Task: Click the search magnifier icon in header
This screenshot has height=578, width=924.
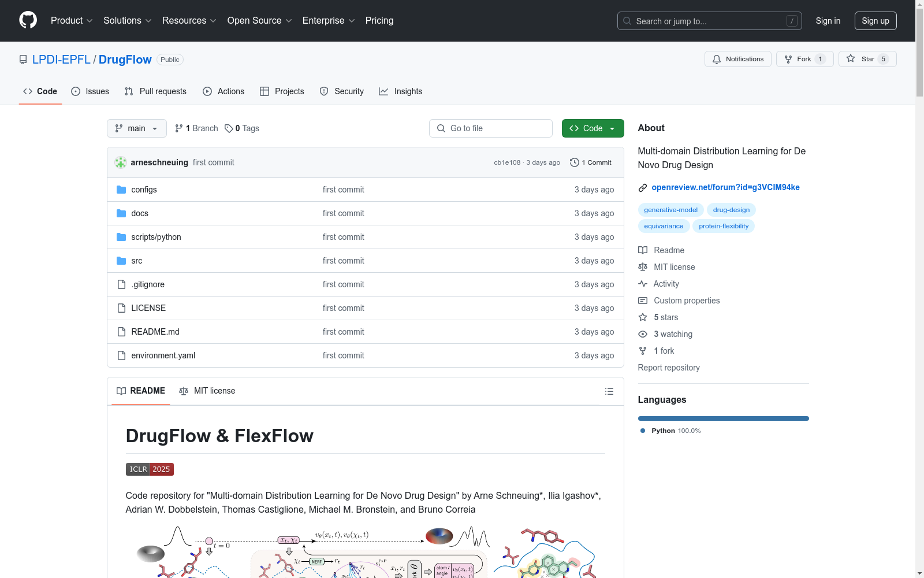Action: coord(627,21)
